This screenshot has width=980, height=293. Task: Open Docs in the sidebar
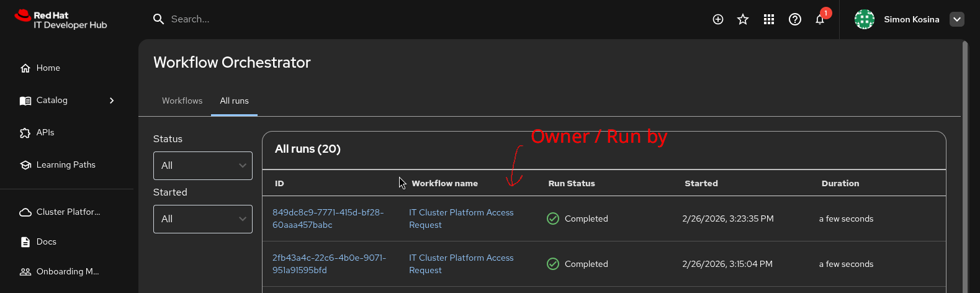46,242
